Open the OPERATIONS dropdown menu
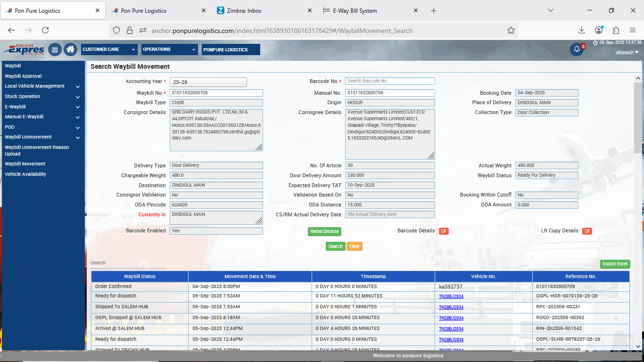The height and width of the screenshot is (362, 644). [x=170, y=49]
